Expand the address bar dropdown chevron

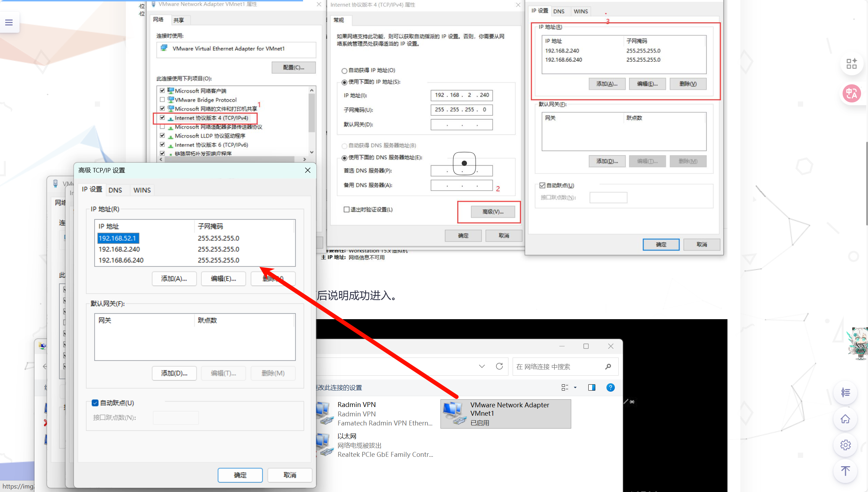click(x=482, y=366)
